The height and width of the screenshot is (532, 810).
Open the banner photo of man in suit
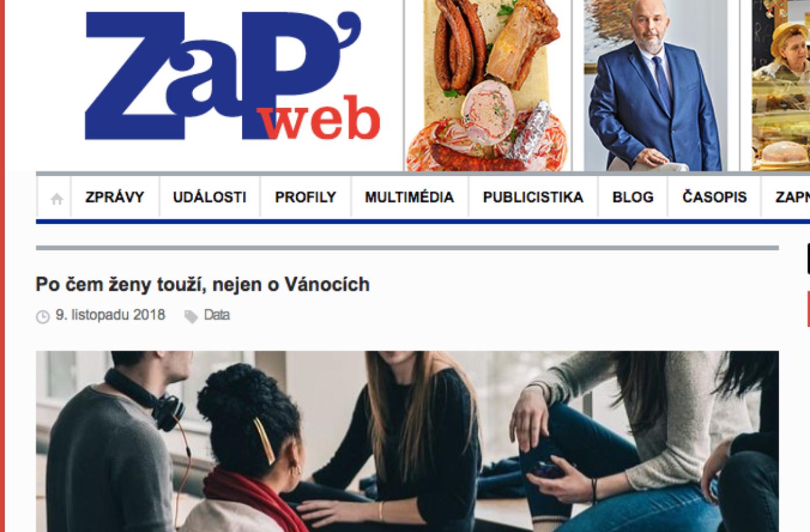pyautogui.click(x=656, y=86)
